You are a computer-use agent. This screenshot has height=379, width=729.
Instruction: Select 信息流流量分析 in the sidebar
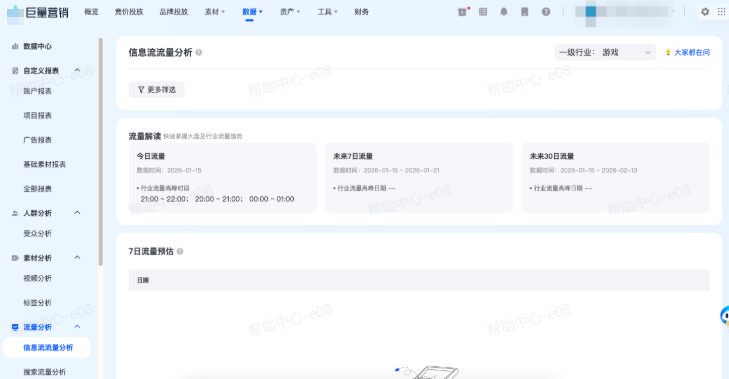(x=46, y=348)
